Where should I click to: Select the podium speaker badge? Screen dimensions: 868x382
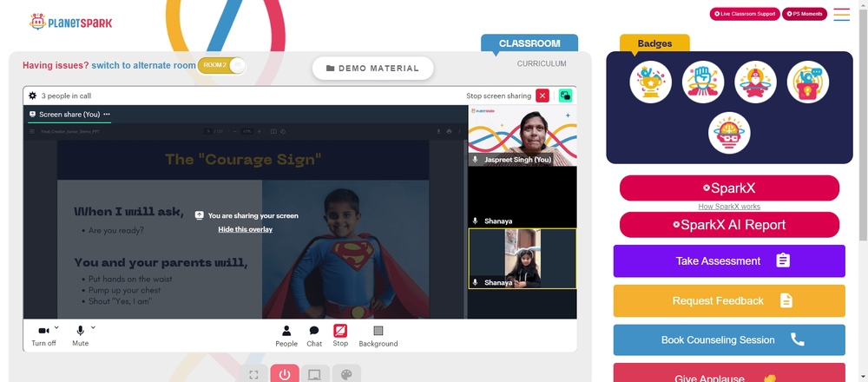coord(808,82)
